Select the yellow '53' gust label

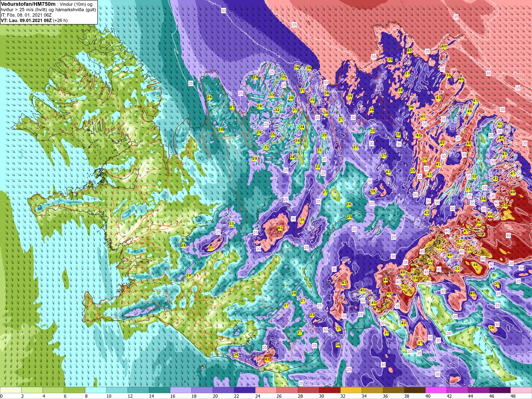pos(459,241)
